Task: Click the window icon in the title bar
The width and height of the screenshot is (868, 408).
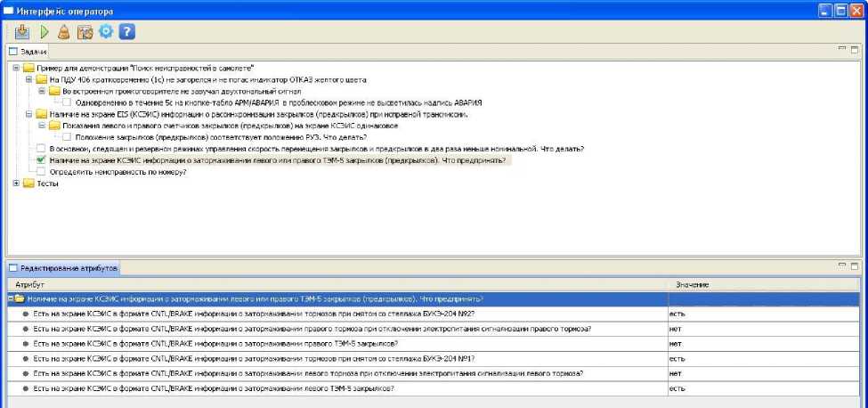Action: 8,11
